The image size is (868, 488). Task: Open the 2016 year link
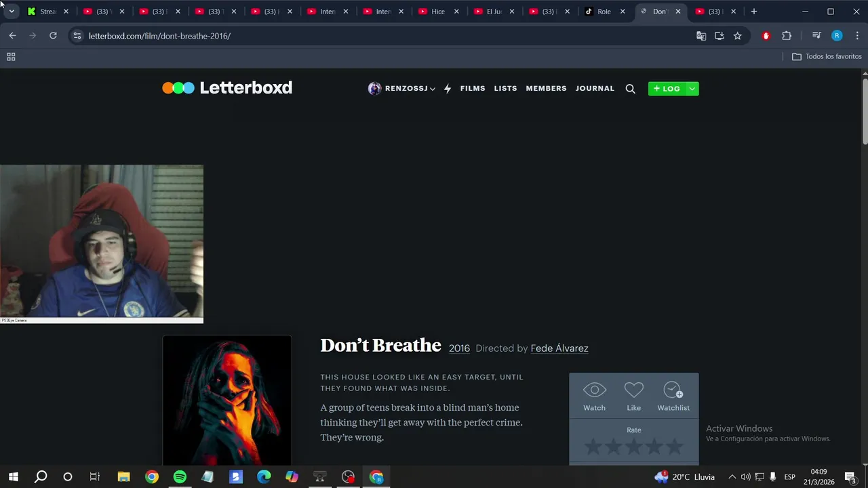[x=459, y=348]
